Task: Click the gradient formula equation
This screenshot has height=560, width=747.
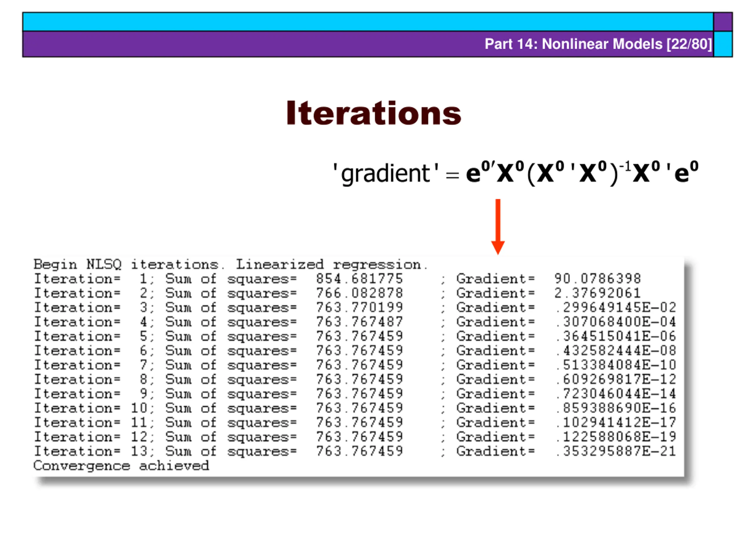Action: (515, 173)
